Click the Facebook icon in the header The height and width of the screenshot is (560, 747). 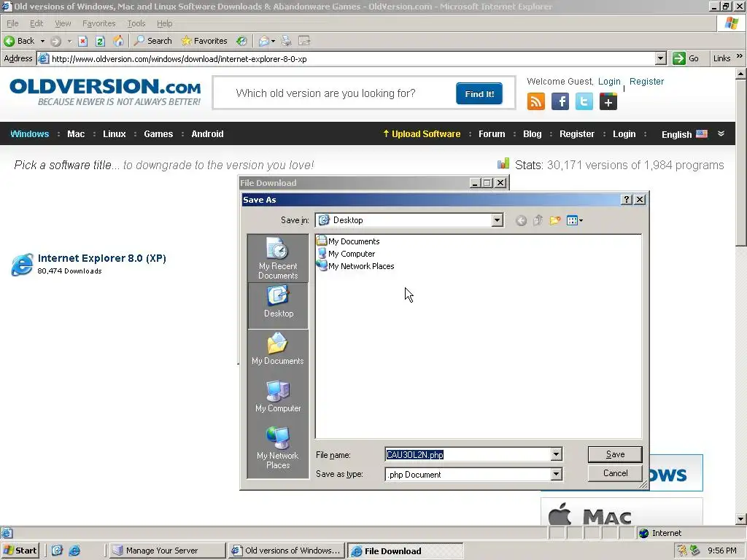(x=560, y=101)
